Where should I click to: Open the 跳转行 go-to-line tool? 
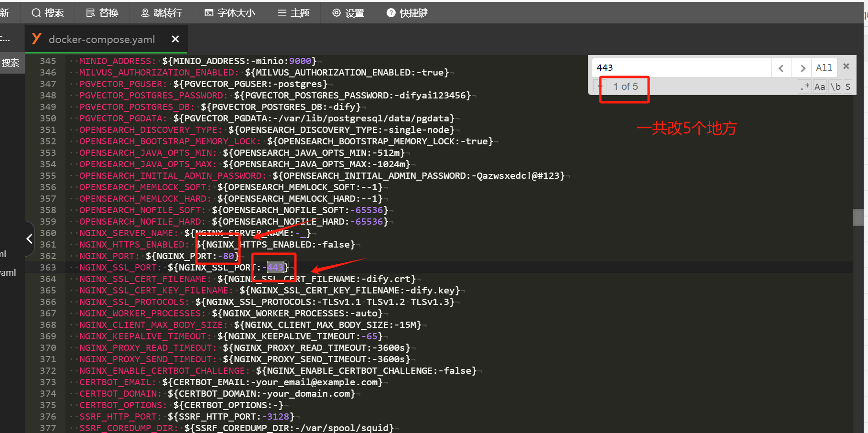pos(161,13)
